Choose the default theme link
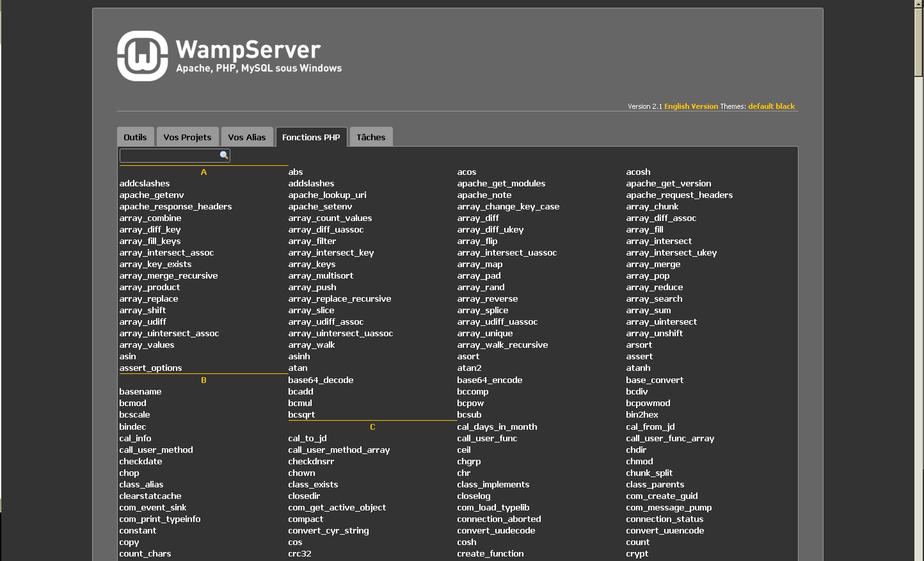Image resolution: width=924 pixels, height=561 pixels. (x=761, y=106)
